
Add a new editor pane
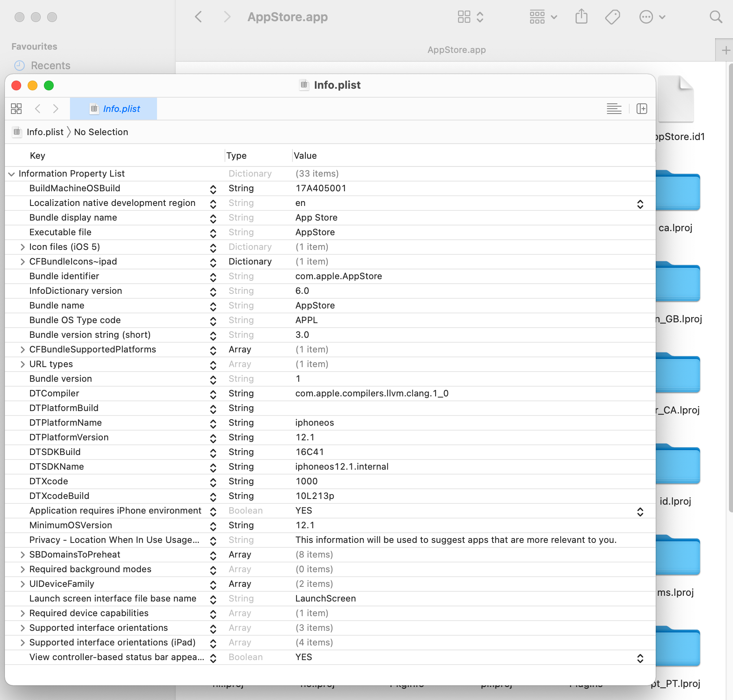(x=642, y=109)
